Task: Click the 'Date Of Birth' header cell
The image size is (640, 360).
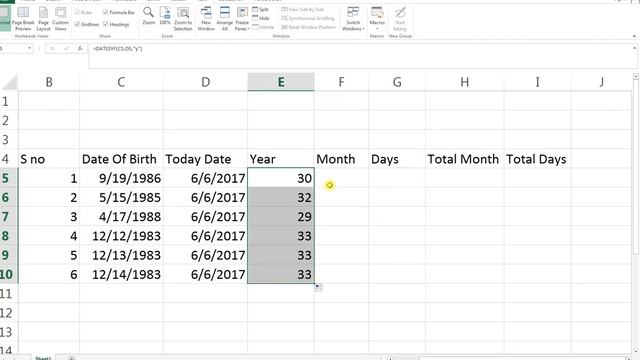Action: pos(121,159)
